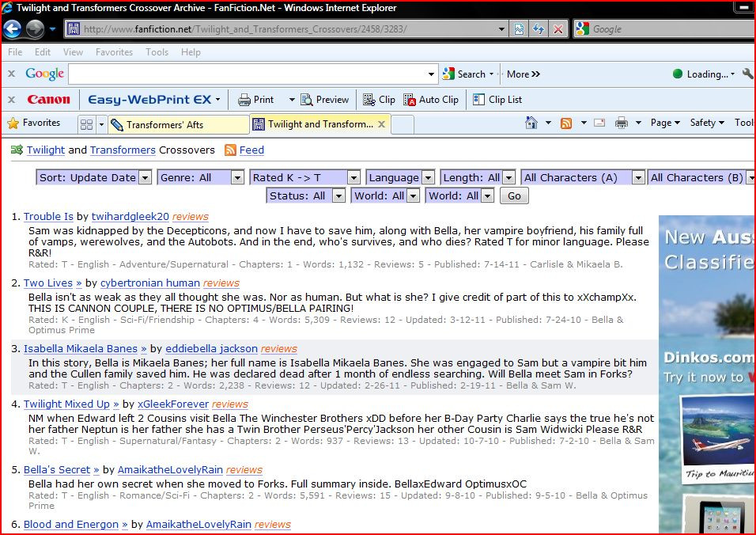Click the Google toolbar search input
The image size is (756, 535).
pos(248,74)
